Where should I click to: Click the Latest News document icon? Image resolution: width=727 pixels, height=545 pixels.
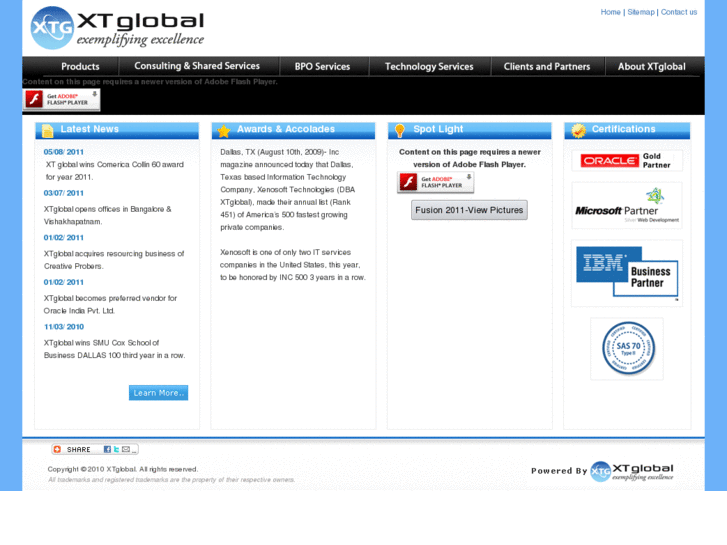click(x=48, y=131)
